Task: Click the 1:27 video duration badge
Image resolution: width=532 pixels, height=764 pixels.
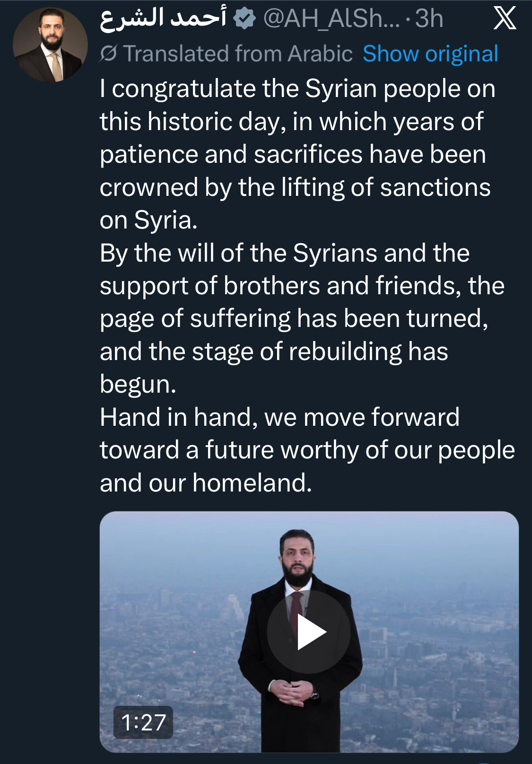Action: coord(143,722)
